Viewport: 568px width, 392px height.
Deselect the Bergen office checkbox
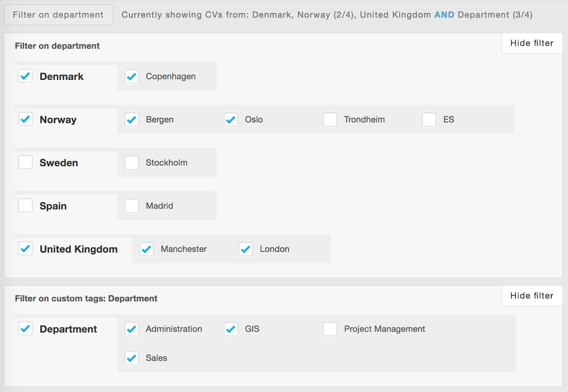132,120
